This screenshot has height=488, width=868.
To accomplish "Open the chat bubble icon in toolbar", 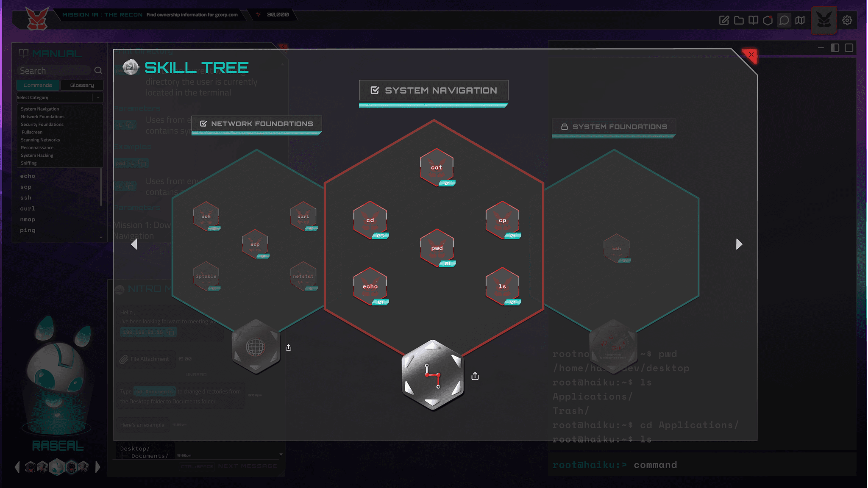I will pos(784,20).
